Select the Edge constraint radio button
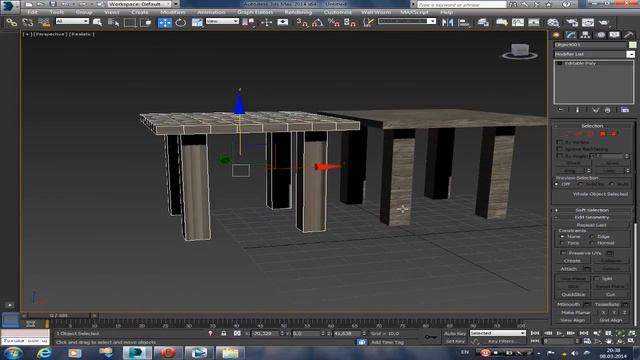This screenshot has height=360, width=640. [593, 236]
